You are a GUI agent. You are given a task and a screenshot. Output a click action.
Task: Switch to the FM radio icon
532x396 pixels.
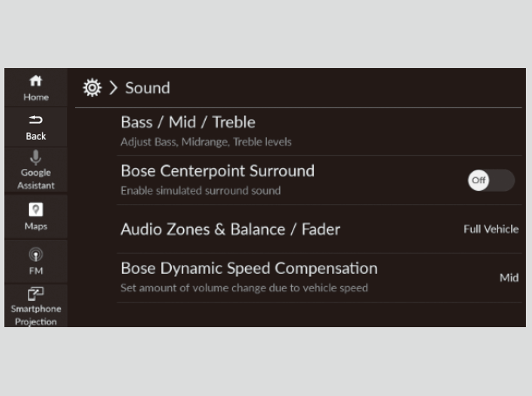click(x=36, y=256)
